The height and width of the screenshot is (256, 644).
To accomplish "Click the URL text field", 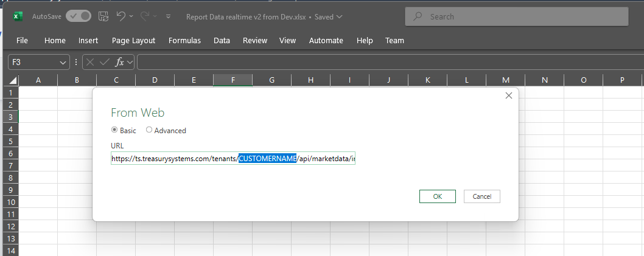I will (233, 158).
